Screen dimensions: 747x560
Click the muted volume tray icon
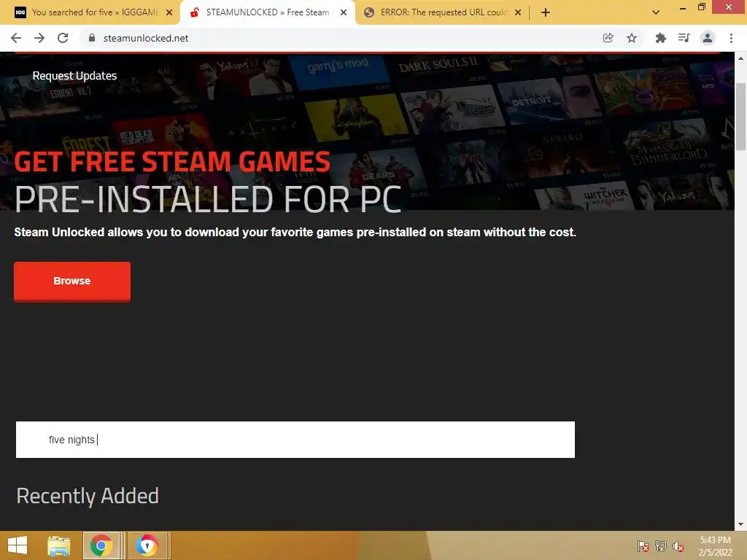(x=678, y=546)
